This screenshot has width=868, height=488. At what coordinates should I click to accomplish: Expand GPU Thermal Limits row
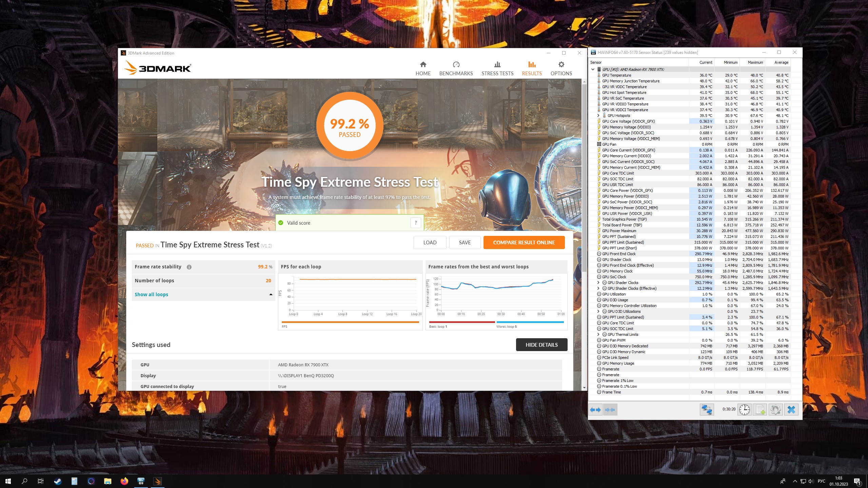(x=598, y=334)
